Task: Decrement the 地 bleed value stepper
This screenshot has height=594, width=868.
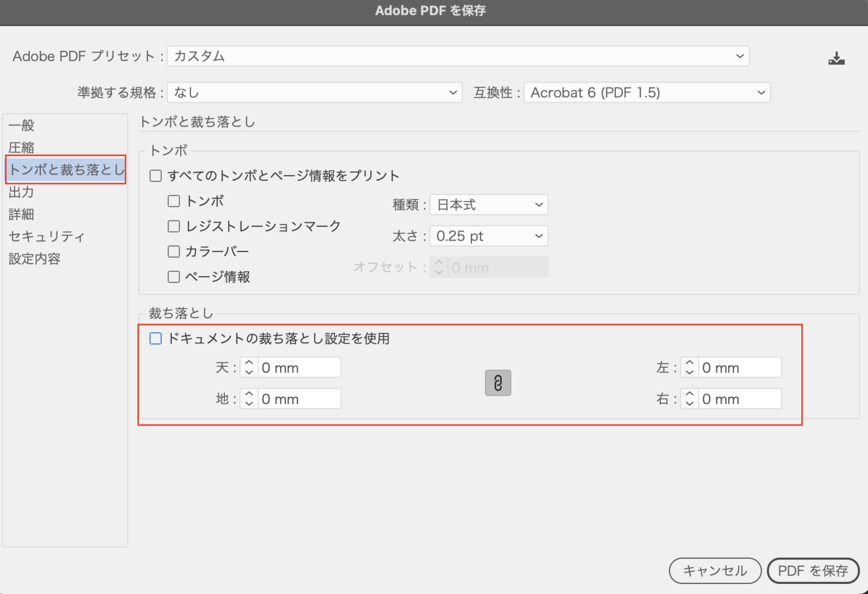Action: [249, 402]
